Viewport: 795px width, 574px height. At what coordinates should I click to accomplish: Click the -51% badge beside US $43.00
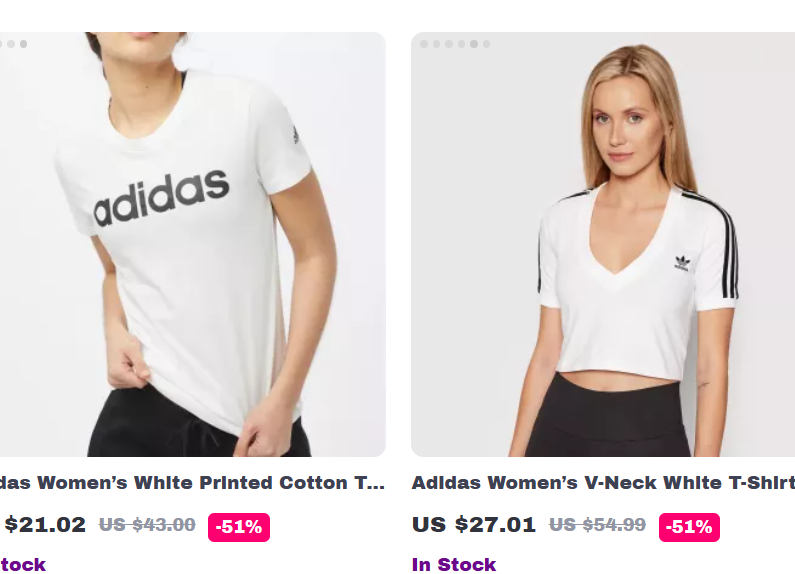click(x=239, y=527)
